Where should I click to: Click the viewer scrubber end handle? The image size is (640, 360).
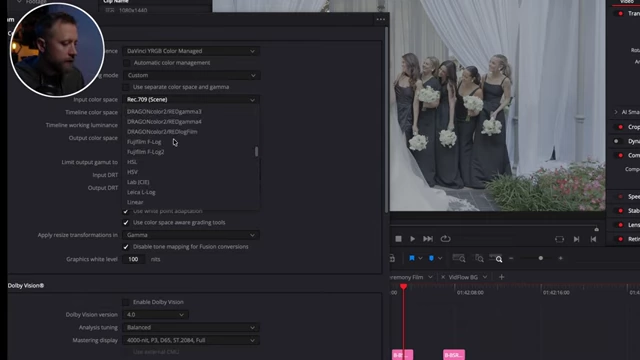coord(596,229)
